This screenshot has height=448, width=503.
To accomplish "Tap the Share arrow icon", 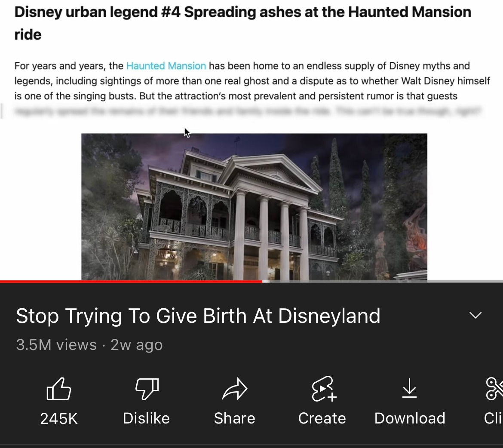I will (x=234, y=389).
